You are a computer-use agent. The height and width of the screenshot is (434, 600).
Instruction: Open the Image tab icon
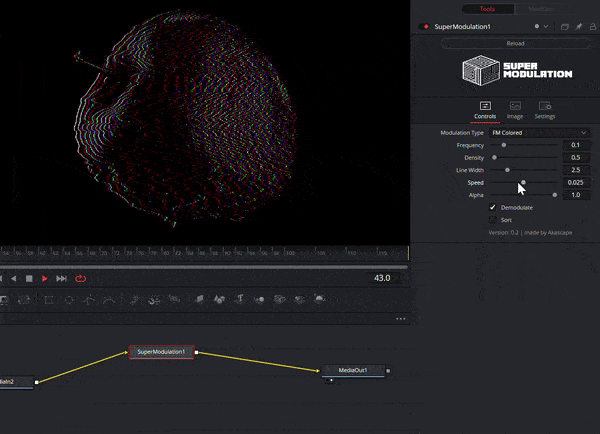515,105
